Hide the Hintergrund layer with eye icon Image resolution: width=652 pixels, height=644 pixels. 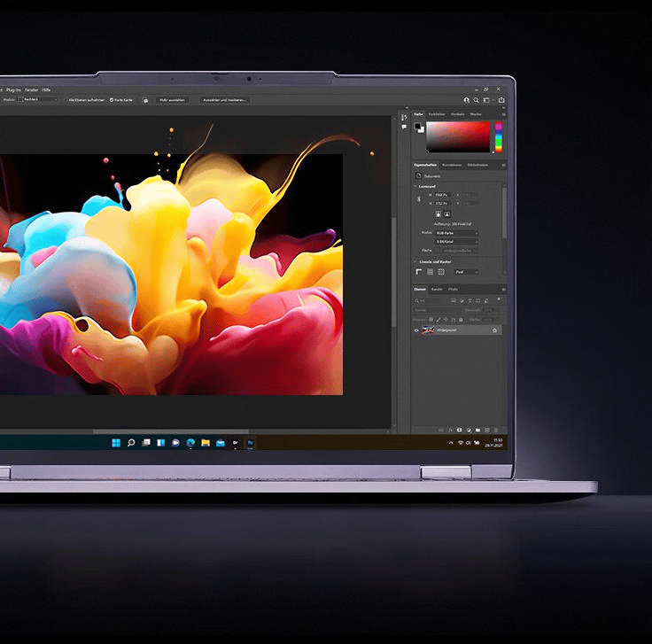416,330
